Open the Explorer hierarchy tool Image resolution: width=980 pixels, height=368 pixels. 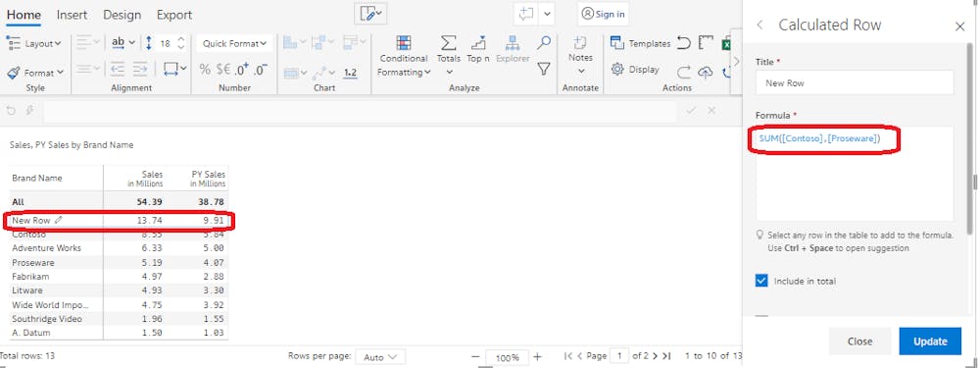coord(513,50)
